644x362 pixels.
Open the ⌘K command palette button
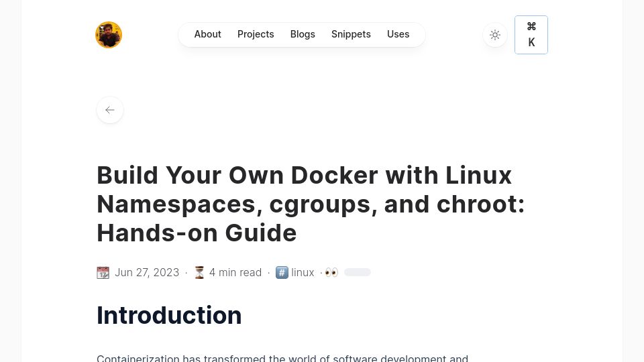point(531,35)
